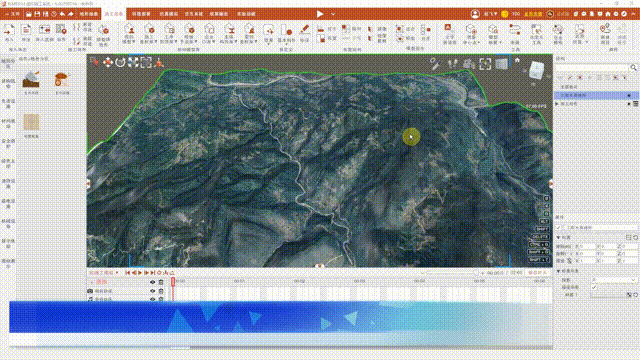Toggle the checkbox beside the object name in properties
This screenshot has height=360, width=640.
click(558, 227)
